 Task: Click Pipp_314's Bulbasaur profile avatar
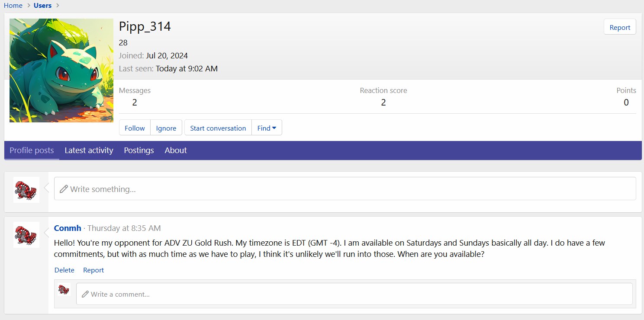[61, 70]
